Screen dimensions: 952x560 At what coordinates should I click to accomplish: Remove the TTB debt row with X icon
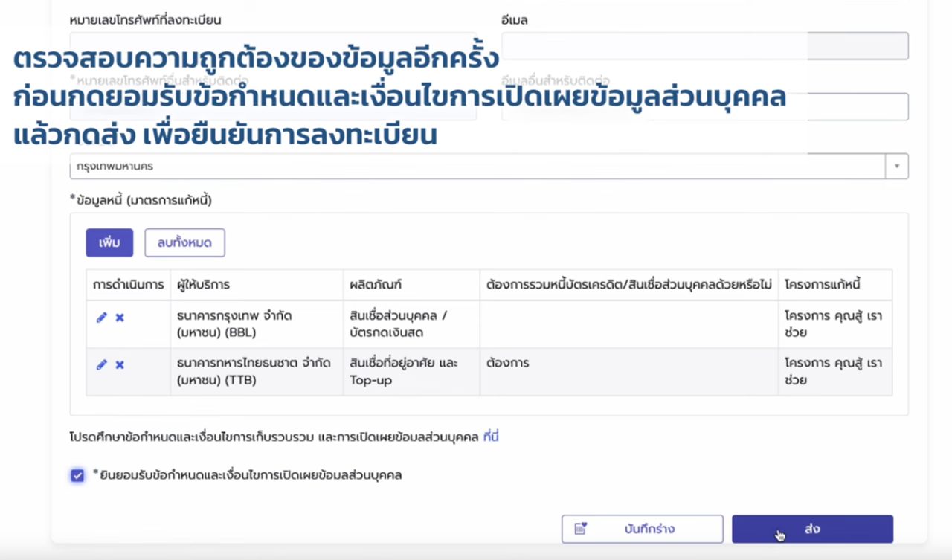click(x=120, y=364)
